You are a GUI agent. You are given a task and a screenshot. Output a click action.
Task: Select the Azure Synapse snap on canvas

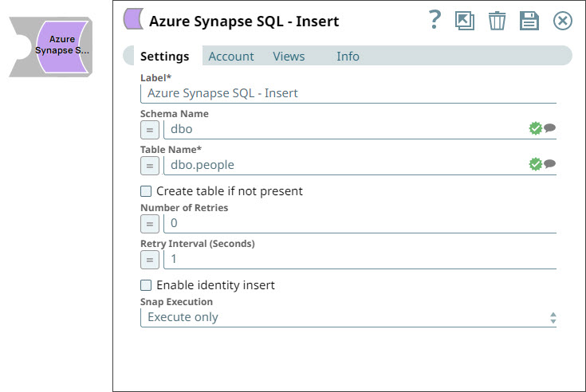[51, 47]
